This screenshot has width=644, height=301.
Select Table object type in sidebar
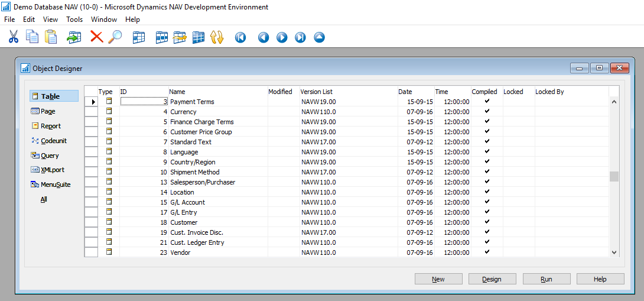coord(54,96)
